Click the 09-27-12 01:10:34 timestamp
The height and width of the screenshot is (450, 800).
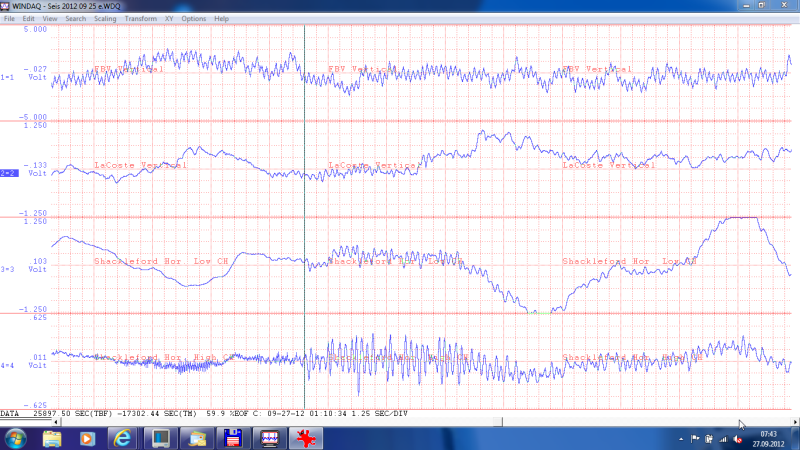[305, 414]
